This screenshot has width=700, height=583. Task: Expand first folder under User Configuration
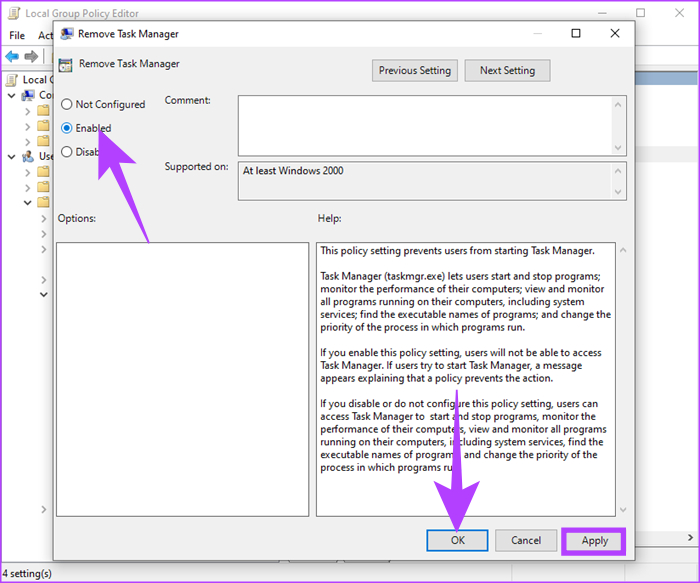tap(28, 173)
